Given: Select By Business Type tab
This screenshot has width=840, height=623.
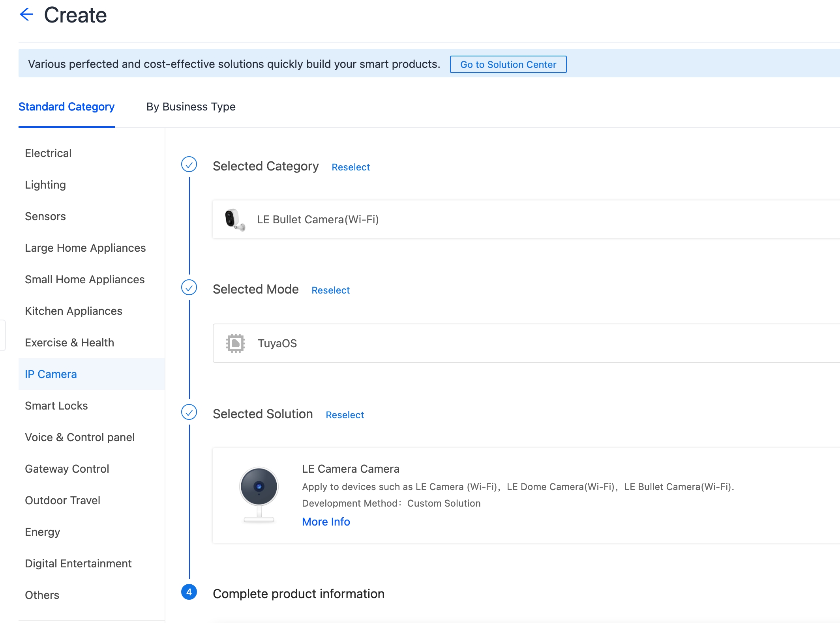Looking at the screenshot, I should 190,107.
